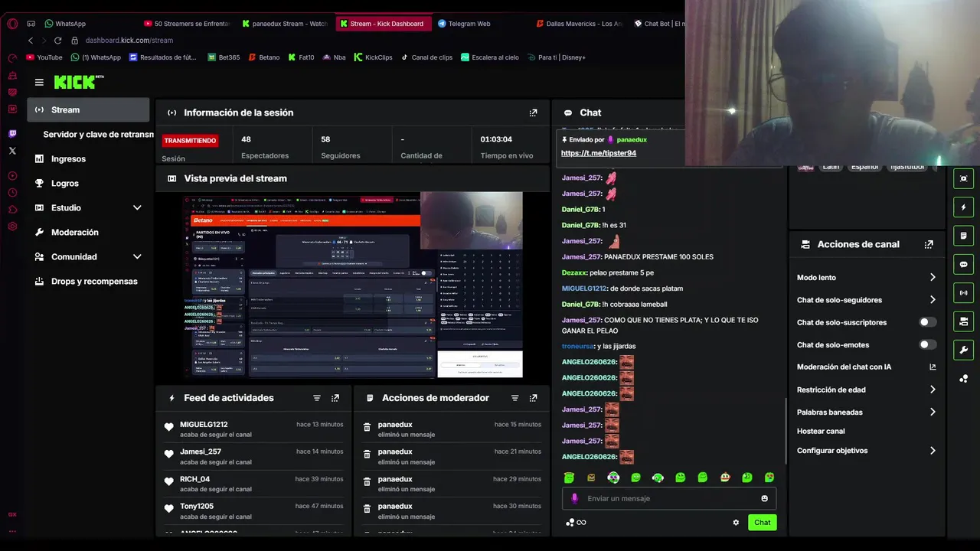
Task: Expand Configurar objetivos
Action: [867, 451]
